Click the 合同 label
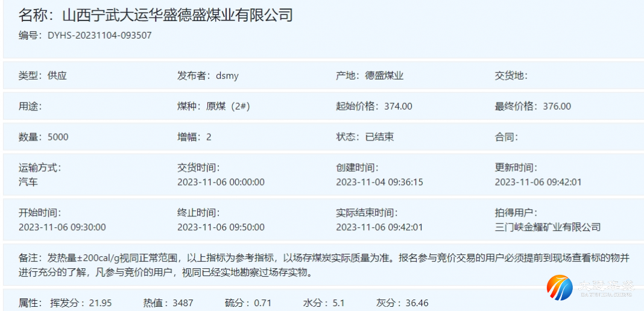 click(x=506, y=137)
